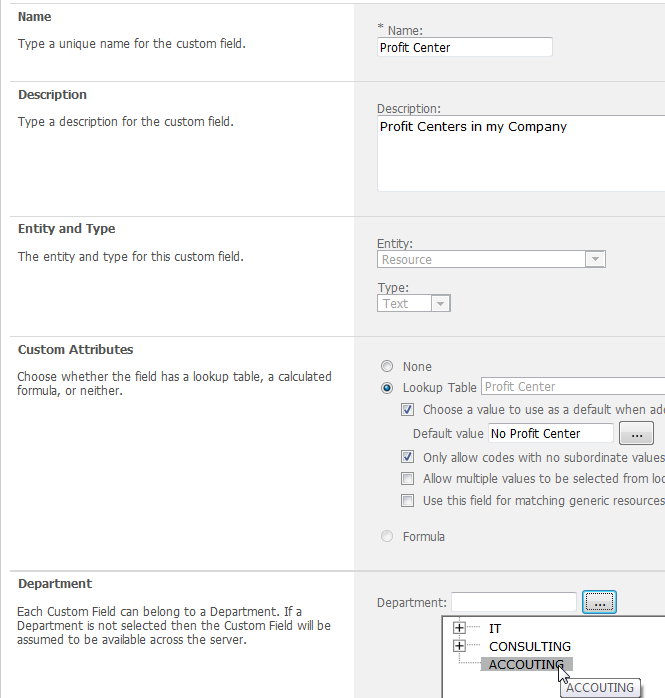Click the Default value text field
The image size is (665, 698).
[549, 433]
